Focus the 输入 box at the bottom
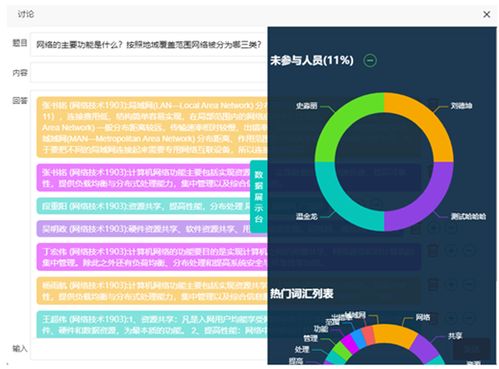This screenshot has width=499, height=369. 149,350
